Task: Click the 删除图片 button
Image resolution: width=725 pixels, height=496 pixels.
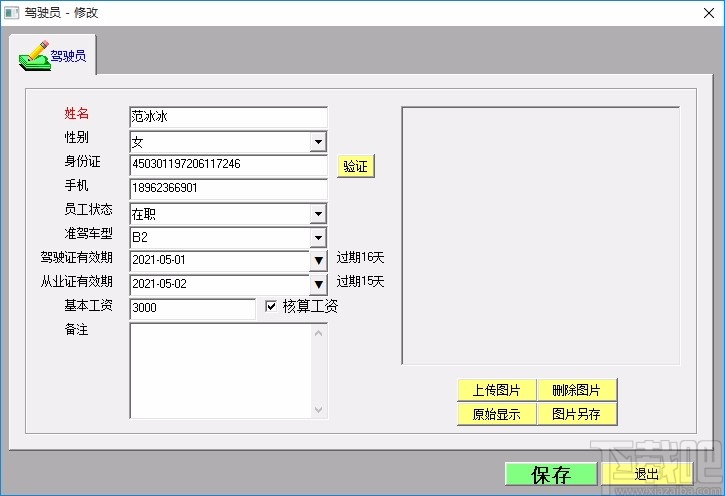Action: (x=577, y=390)
